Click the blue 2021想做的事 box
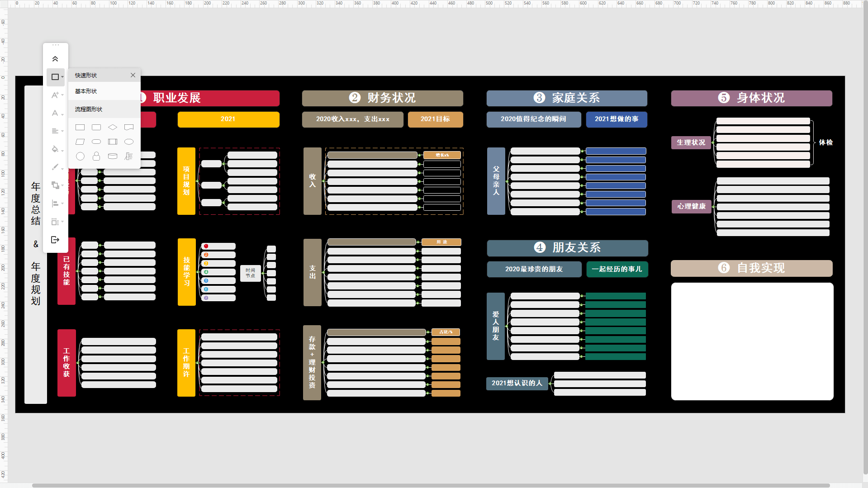This screenshot has width=868, height=488. (617, 119)
